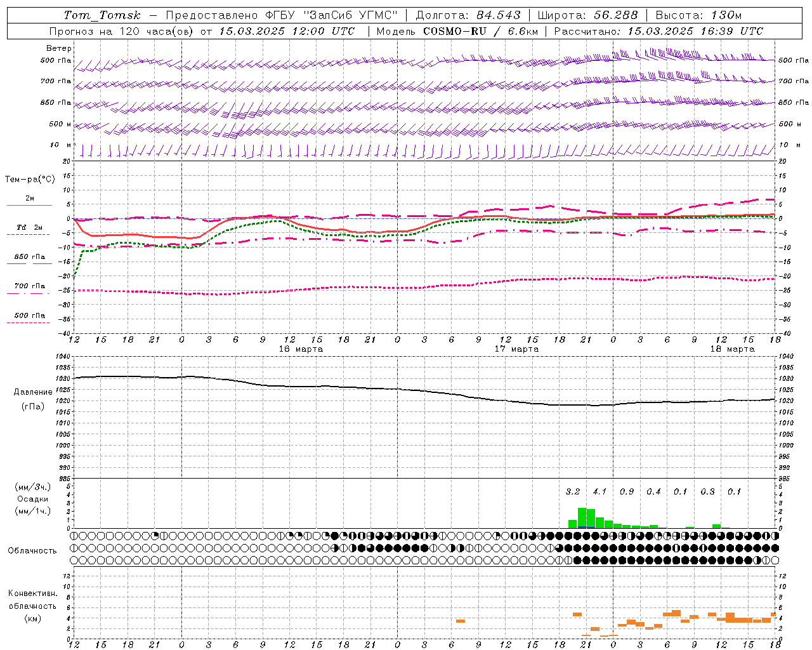Click the lone orange convective bar near hour 6
The width and height of the screenshot is (812, 650).
[461, 621]
